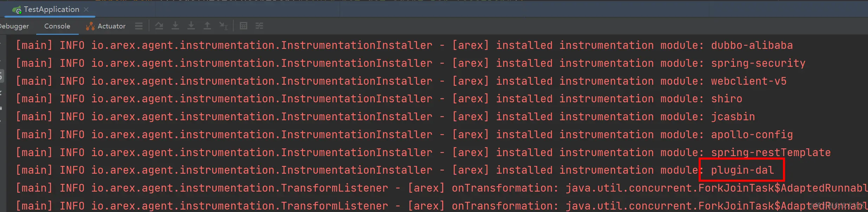This screenshot has width=868, height=212.
Task: Enable the Scroll to End toggle
Action: click(224, 26)
